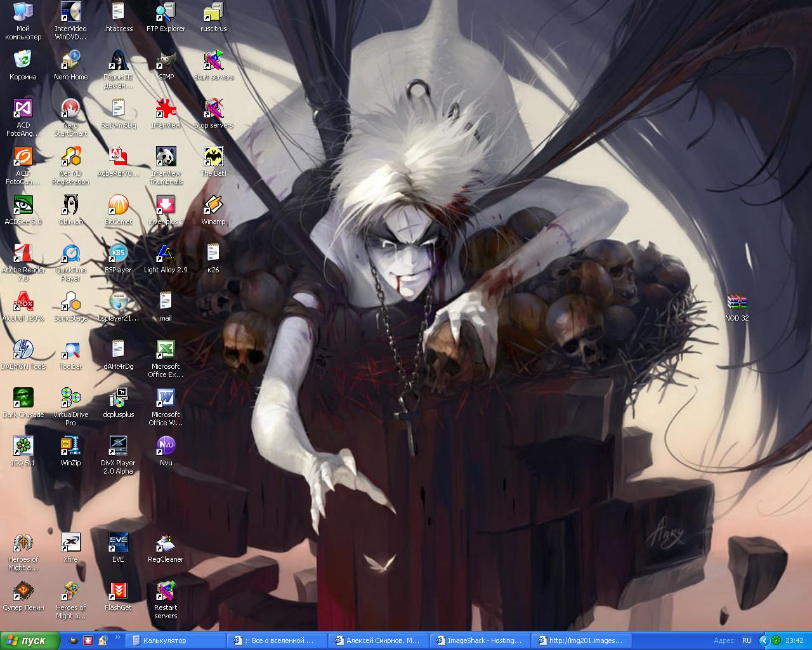Launch the IrfanView shortcut with red splat icon
Screen dimensions: 812x650
(166, 114)
